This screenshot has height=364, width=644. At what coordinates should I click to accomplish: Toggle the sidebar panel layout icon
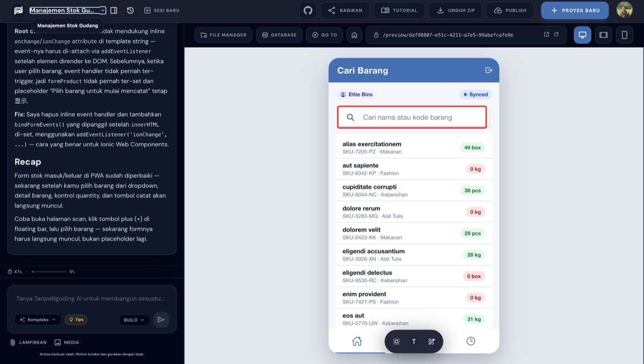[x=114, y=10]
